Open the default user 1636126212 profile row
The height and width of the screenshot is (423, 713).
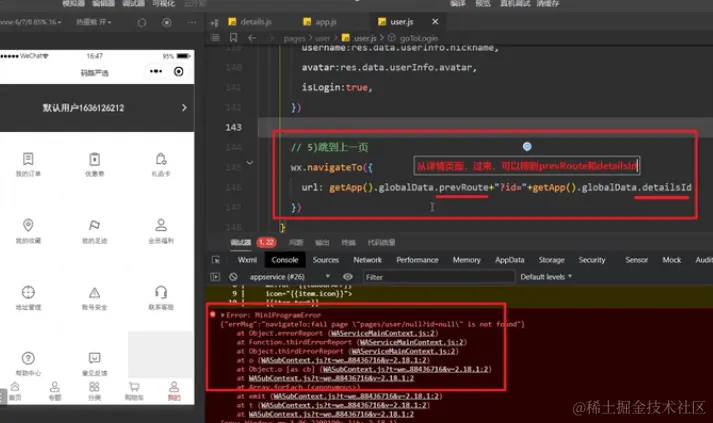tap(97, 108)
